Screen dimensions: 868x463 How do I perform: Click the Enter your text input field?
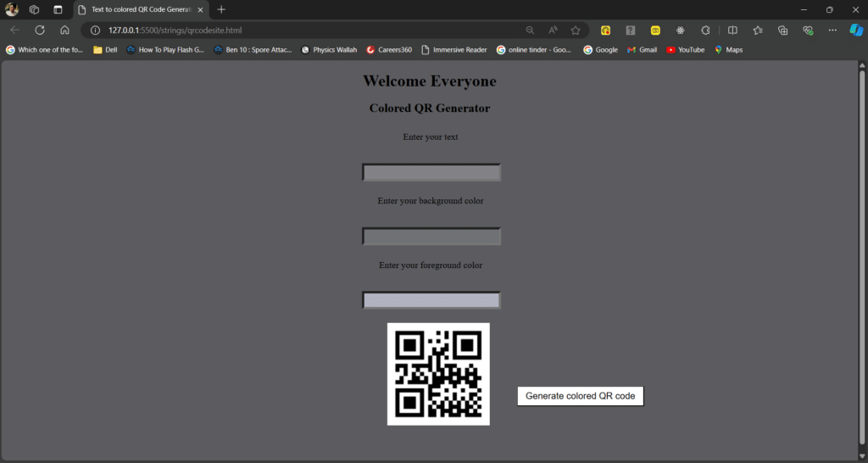coord(431,173)
